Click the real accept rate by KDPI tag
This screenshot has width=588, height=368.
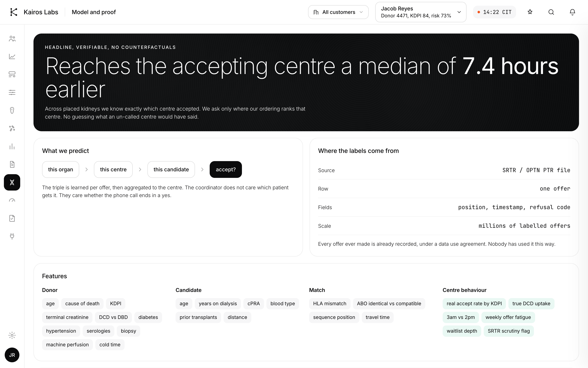tap(474, 304)
